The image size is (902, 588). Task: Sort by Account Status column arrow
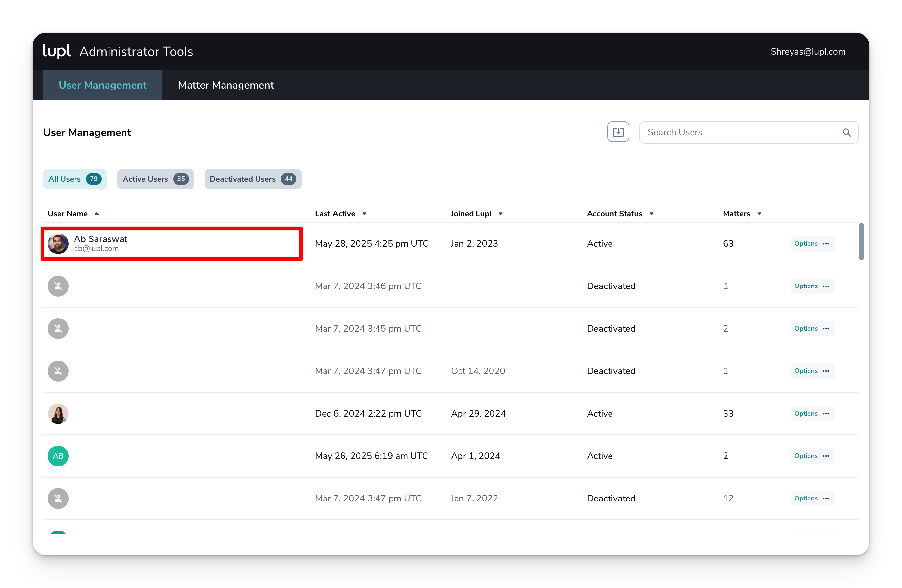pyautogui.click(x=651, y=214)
